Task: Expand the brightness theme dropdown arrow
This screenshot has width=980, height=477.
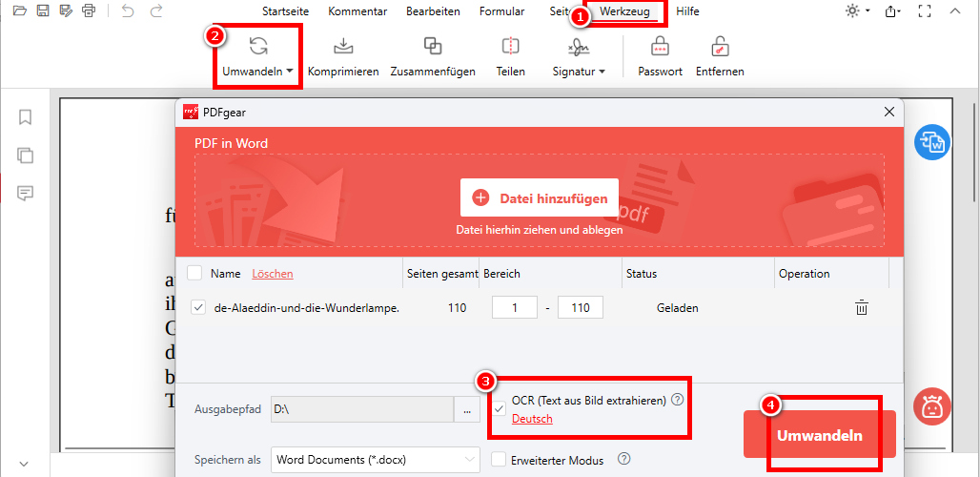Action: [868, 11]
